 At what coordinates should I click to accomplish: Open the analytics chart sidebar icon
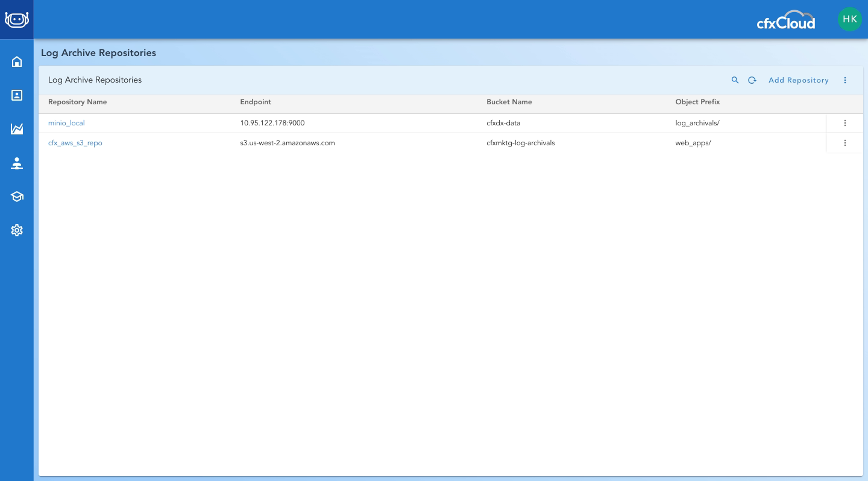17,129
